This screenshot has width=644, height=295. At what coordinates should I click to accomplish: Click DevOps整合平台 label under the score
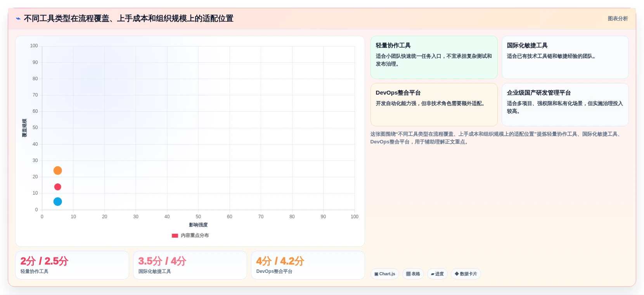[x=274, y=271]
